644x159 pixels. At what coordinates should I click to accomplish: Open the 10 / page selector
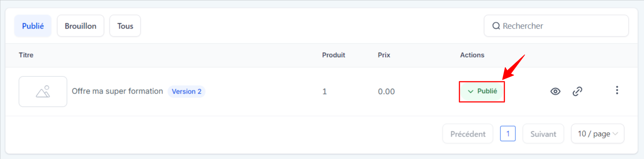point(598,134)
